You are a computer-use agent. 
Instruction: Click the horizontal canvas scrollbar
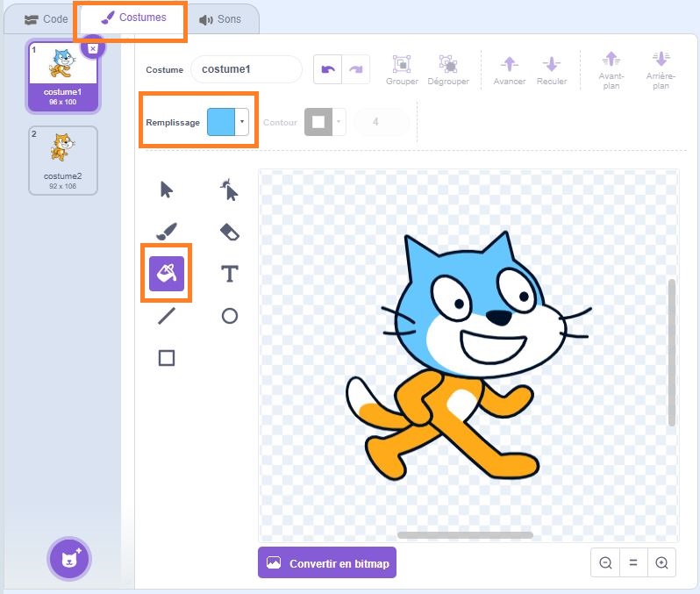(x=465, y=535)
